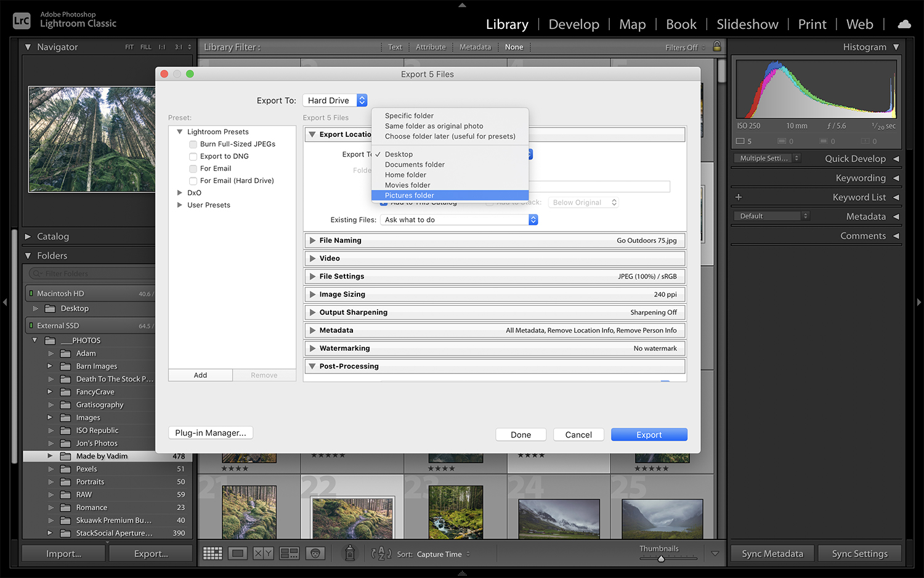Check the Export to DNG preset
Viewport: 924px width, 578px height.
click(x=193, y=157)
